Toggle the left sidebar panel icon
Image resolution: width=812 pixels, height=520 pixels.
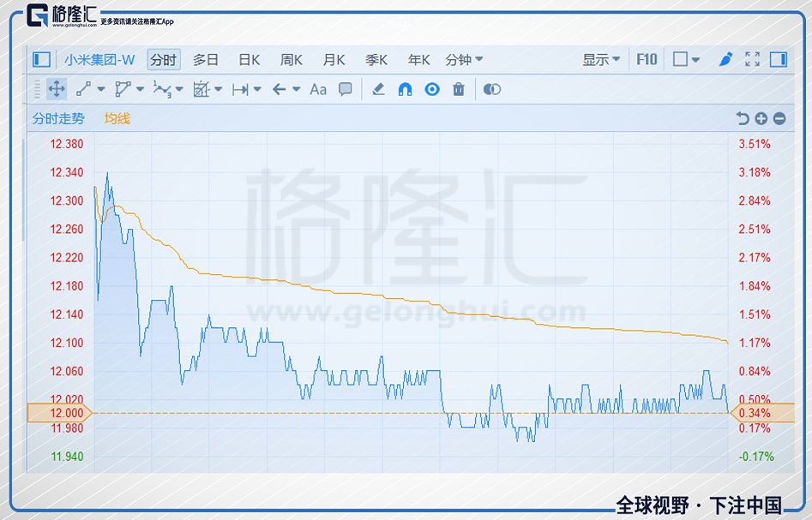(41, 59)
